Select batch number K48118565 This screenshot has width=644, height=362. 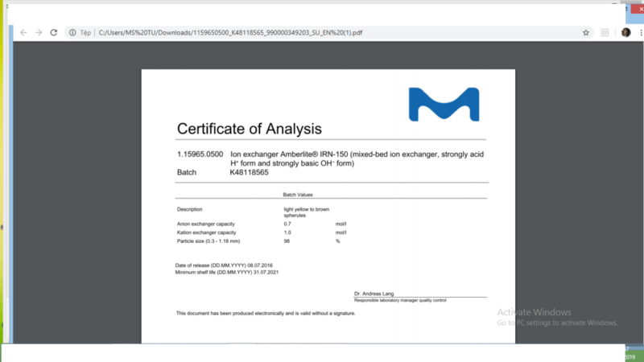click(x=249, y=172)
